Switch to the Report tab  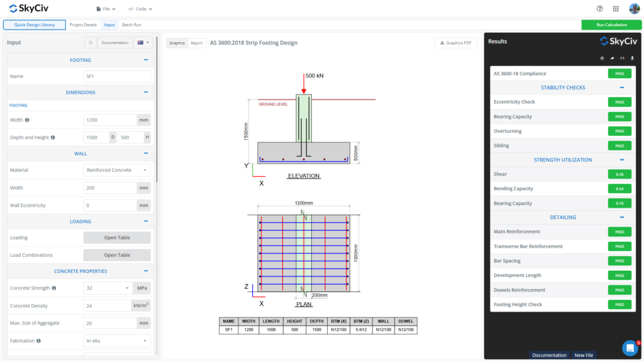coord(196,43)
